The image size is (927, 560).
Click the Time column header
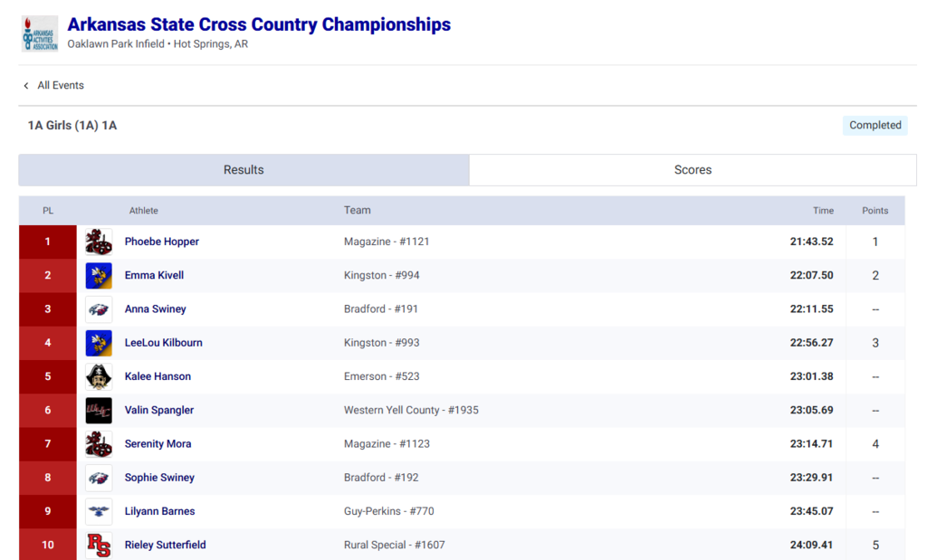[823, 210]
